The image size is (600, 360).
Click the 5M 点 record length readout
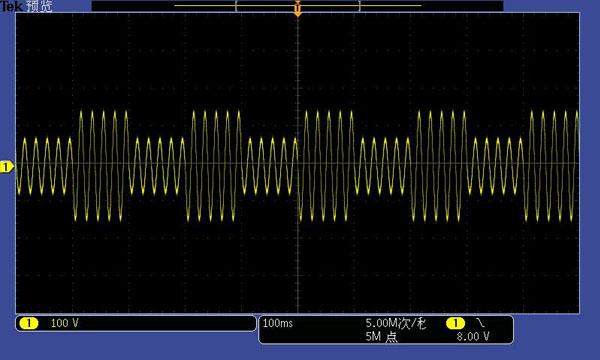(x=381, y=337)
